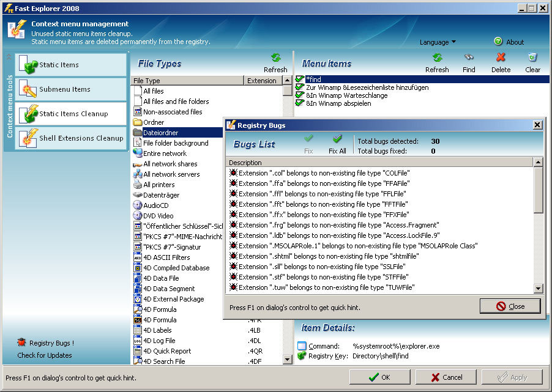Open the Registry Bugs ! link
Viewport: 552px width, 392px height.
click(x=45, y=342)
